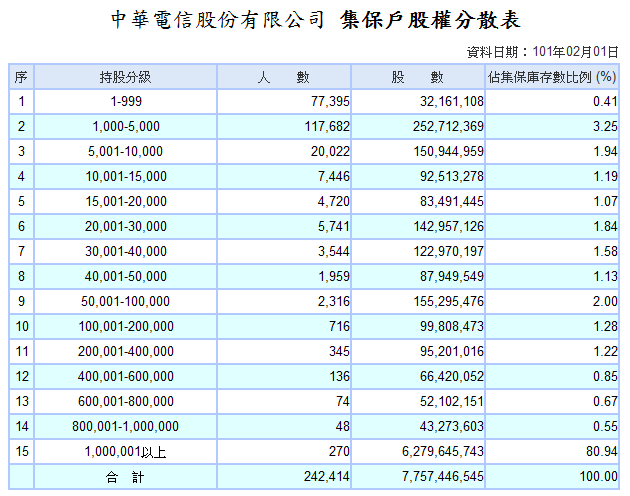The width and height of the screenshot is (630, 496).
Task: Click shares value 83,491,445
Action: [452, 201]
